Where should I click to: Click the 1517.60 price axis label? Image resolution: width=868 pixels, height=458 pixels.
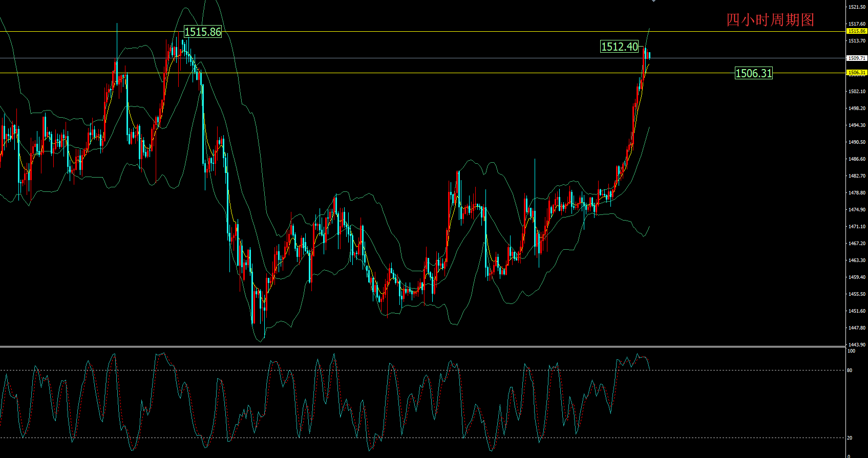[x=857, y=24]
